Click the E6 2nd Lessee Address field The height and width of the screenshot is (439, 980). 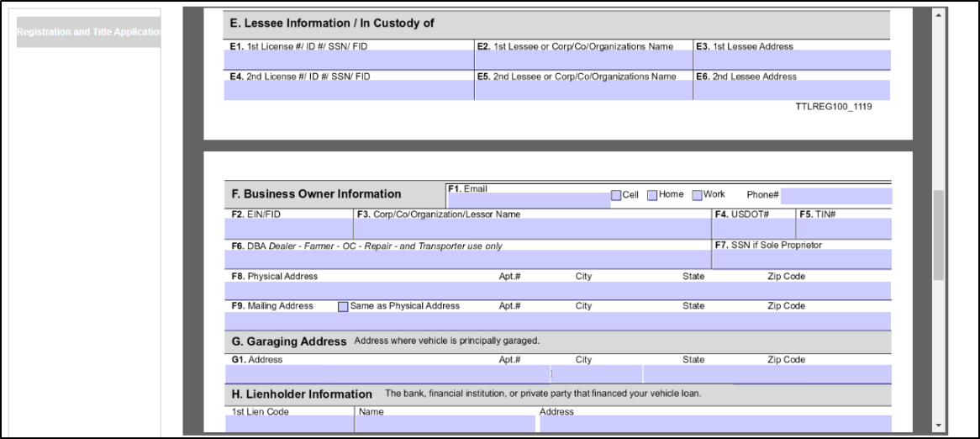(x=792, y=90)
